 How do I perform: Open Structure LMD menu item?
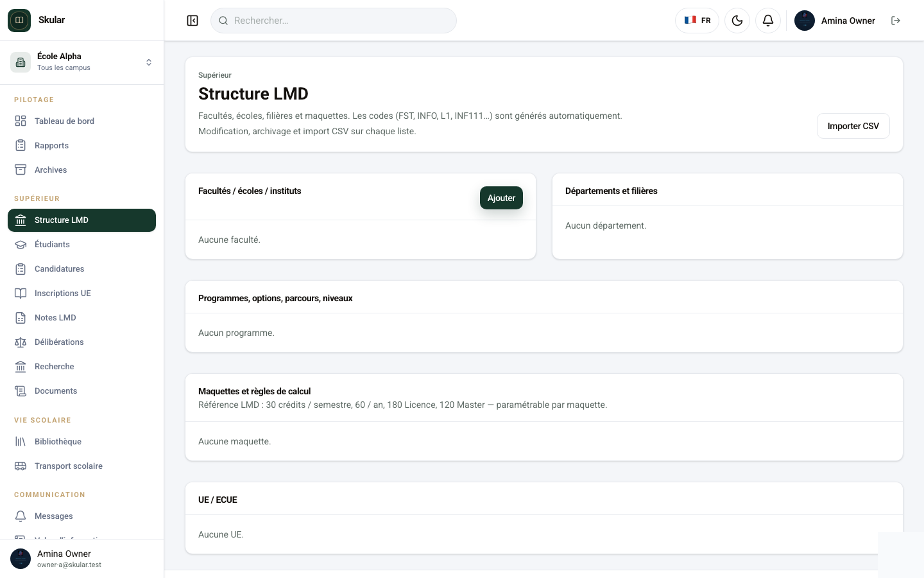coord(81,220)
